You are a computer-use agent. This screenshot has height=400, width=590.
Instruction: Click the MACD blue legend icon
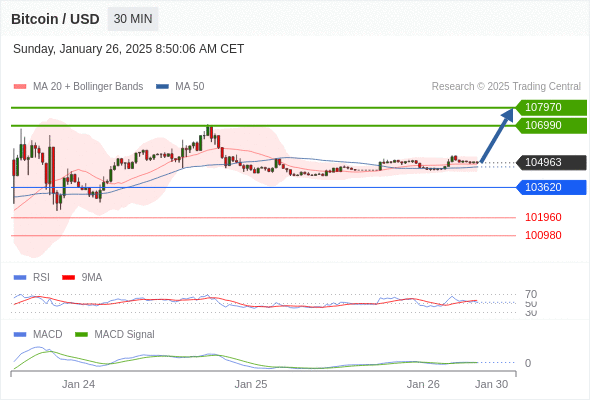point(20,335)
